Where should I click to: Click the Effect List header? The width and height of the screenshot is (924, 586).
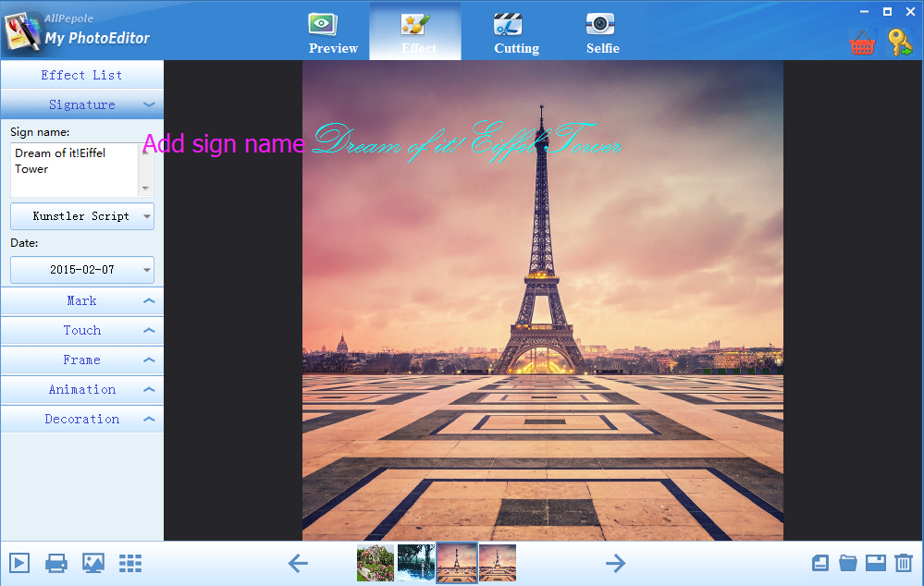(x=82, y=75)
